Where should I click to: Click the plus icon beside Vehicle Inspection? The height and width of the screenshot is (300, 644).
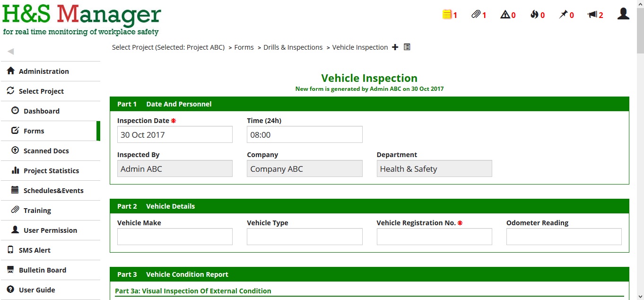[395, 47]
